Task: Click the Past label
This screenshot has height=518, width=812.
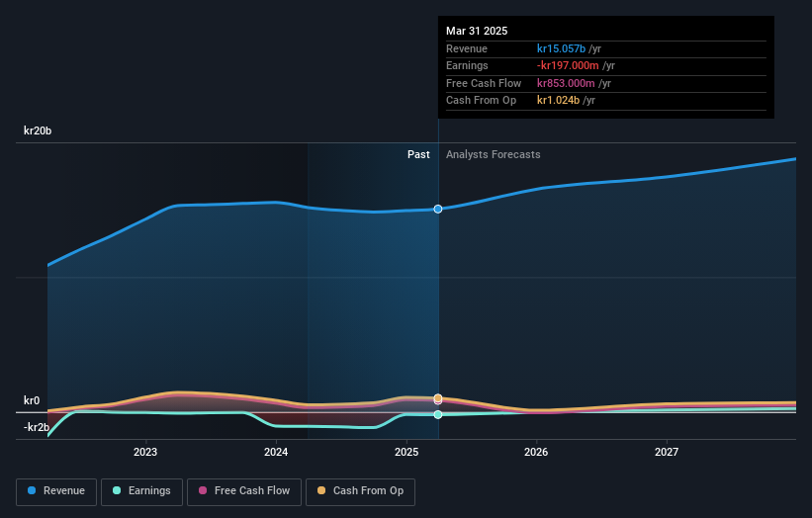Action: pyautogui.click(x=418, y=155)
